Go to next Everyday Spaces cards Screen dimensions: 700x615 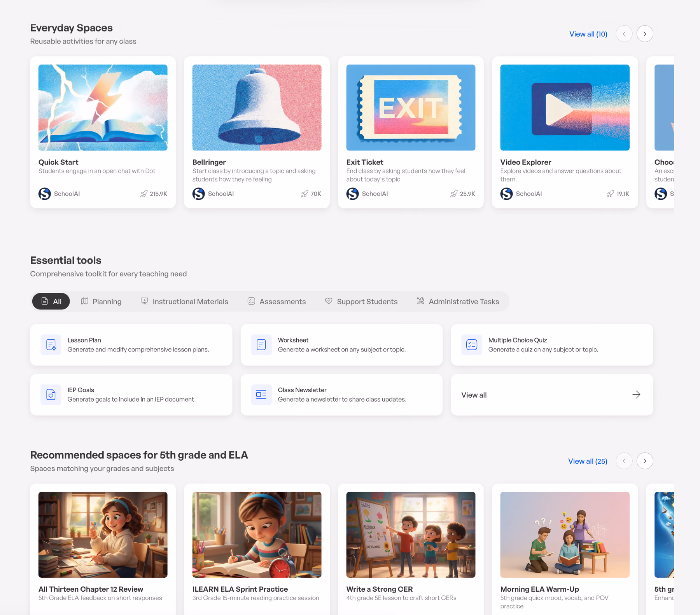[645, 34]
